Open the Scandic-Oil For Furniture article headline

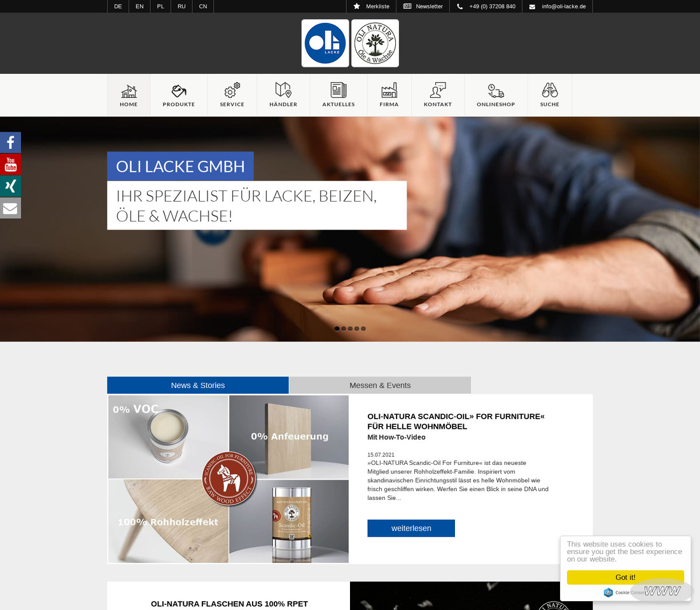tap(456, 421)
